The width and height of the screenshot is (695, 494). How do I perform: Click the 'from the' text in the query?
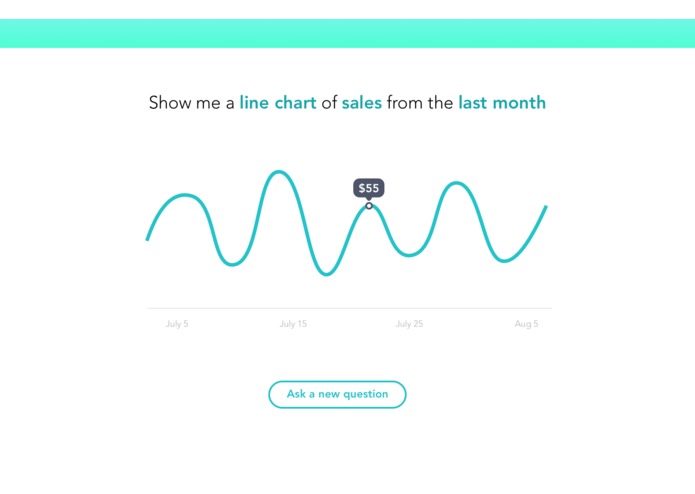click(420, 103)
